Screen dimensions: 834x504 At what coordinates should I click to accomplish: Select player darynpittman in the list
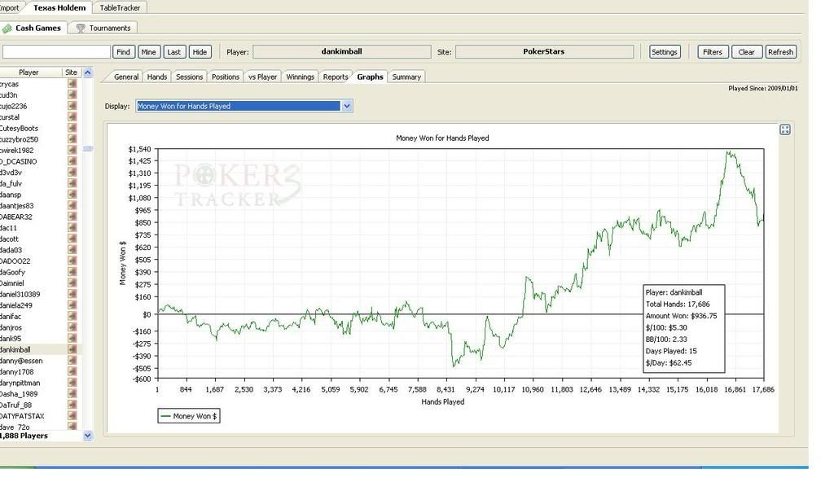coord(20,383)
